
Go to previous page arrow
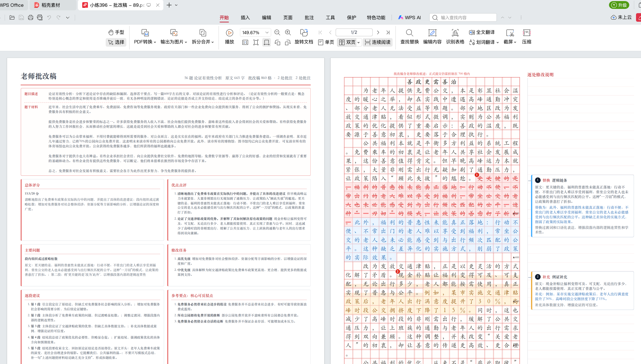pos(330,32)
